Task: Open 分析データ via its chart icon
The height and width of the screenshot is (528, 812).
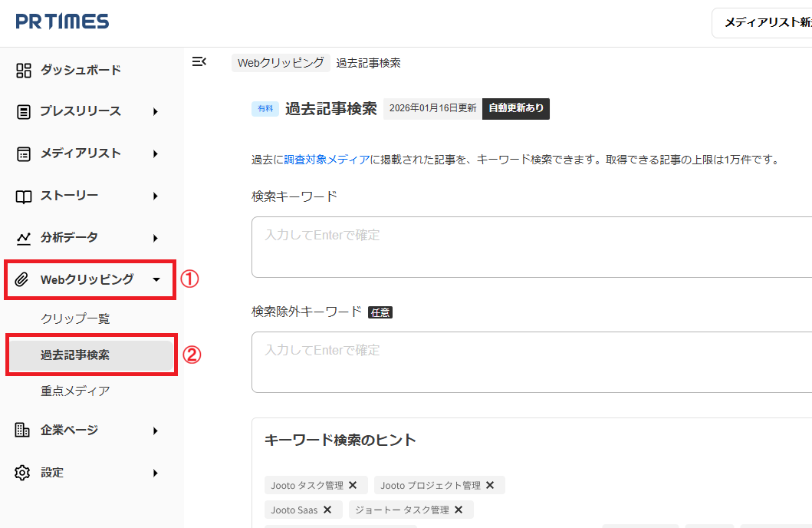Action: click(x=22, y=237)
